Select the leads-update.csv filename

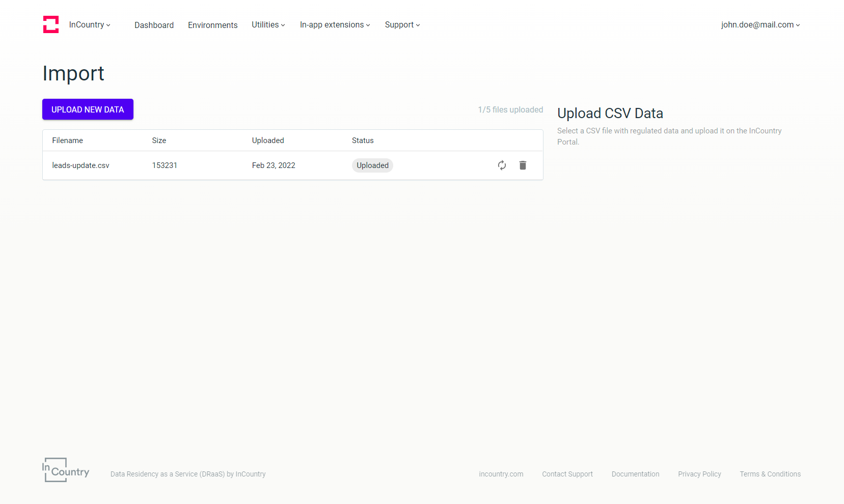pyautogui.click(x=80, y=165)
